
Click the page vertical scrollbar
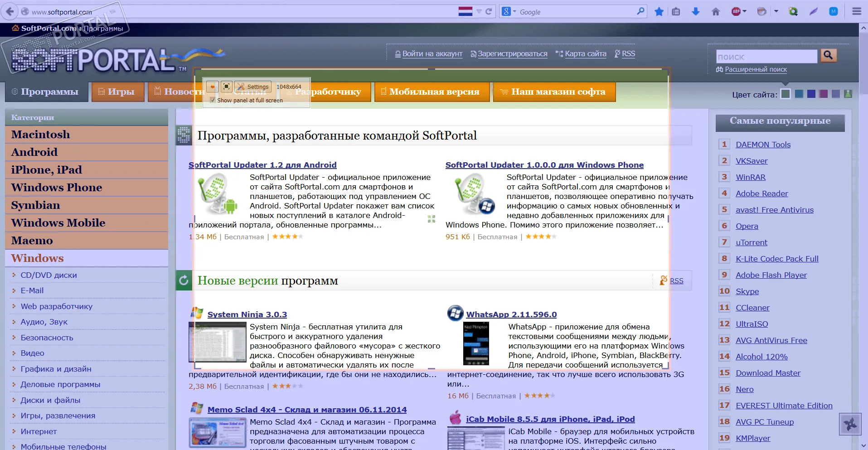point(863,236)
